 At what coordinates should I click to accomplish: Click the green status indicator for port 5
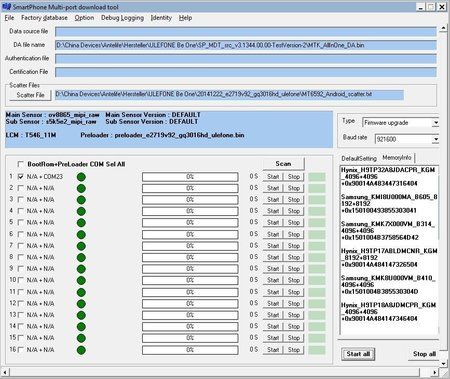(x=81, y=223)
